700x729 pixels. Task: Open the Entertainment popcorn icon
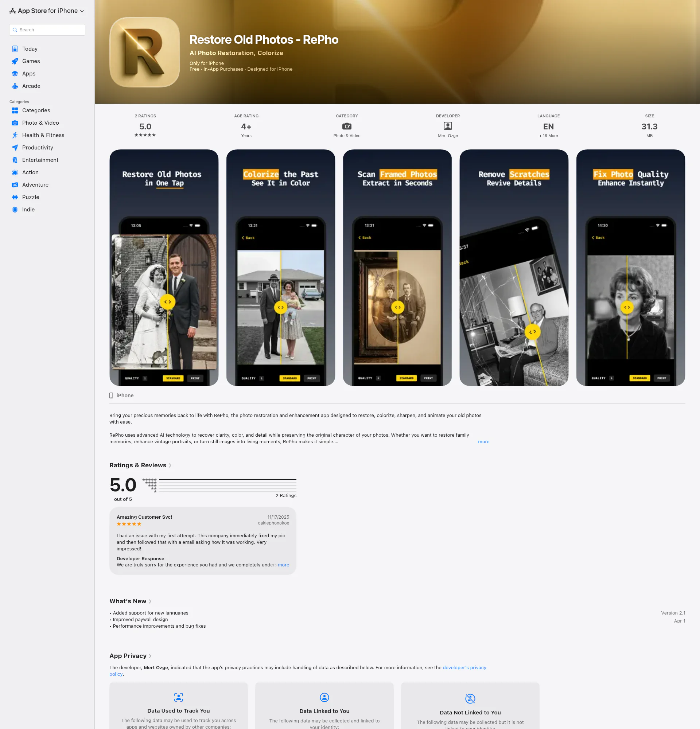(15, 160)
